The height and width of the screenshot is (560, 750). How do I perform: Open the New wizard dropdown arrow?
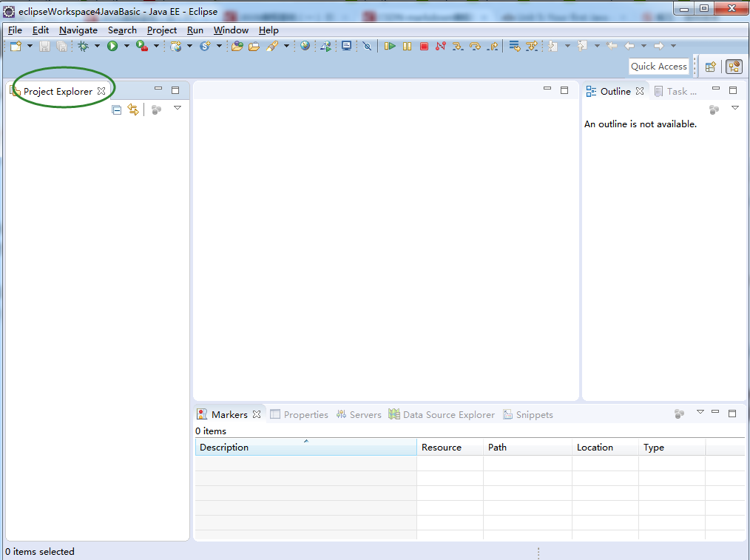coord(30,46)
